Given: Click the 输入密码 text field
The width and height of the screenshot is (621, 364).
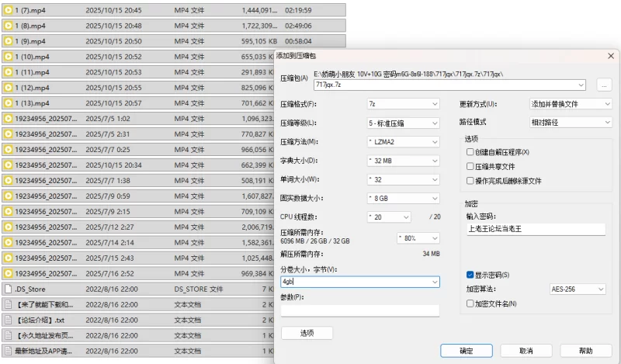Looking at the screenshot, I should tap(535, 229).
